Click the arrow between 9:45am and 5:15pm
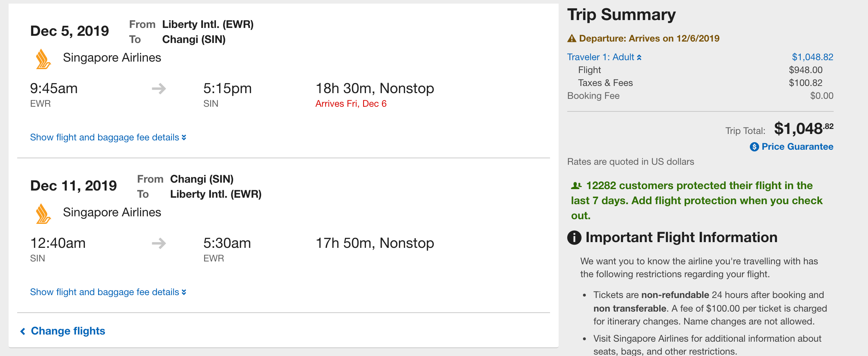This screenshot has height=356, width=868. 159,88
